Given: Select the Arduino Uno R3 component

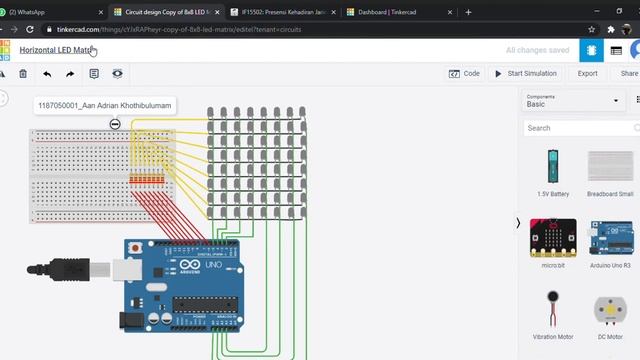Looking at the screenshot, I should coord(610,243).
